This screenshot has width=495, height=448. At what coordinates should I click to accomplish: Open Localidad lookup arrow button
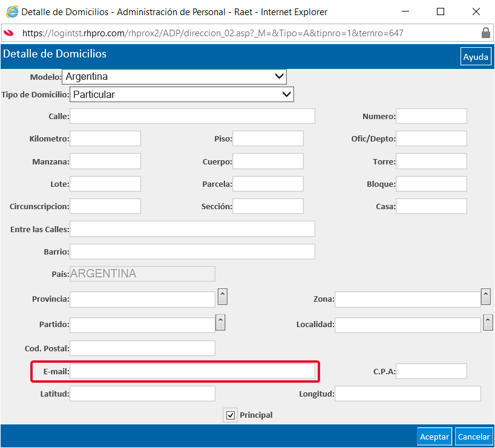tap(488, 322)
